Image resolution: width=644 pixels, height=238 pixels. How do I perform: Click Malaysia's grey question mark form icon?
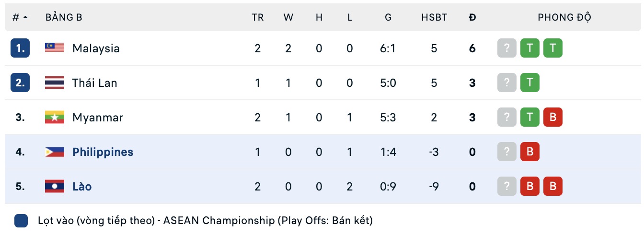coord(507,48)
